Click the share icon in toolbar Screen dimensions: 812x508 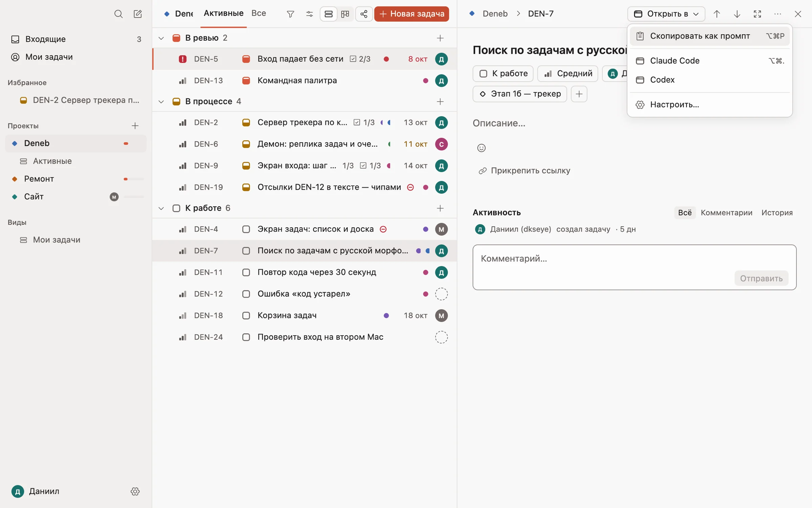click(x=364, y=14)
